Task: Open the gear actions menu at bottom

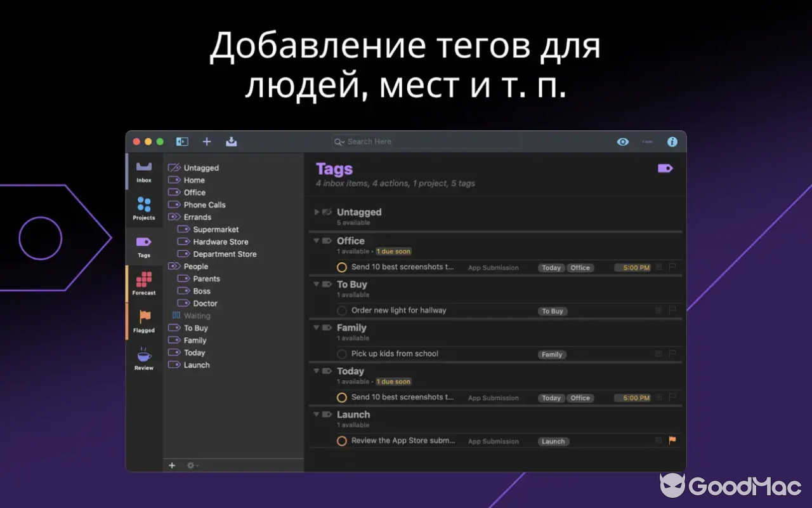Action: 192,465
